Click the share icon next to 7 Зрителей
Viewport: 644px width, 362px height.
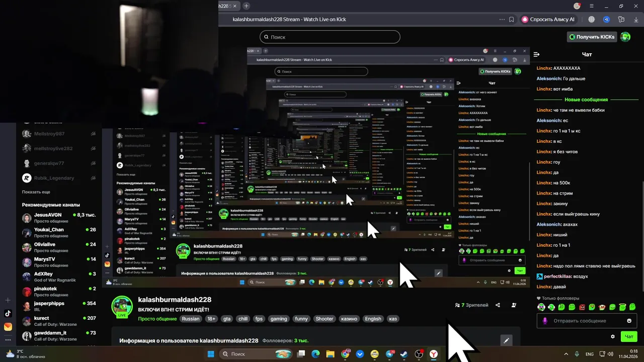(498, 305)
